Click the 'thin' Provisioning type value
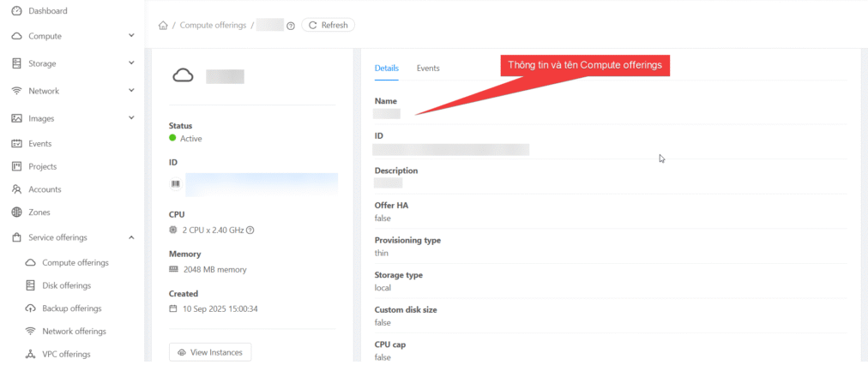 pyautogui.click(x=382, y=254)
